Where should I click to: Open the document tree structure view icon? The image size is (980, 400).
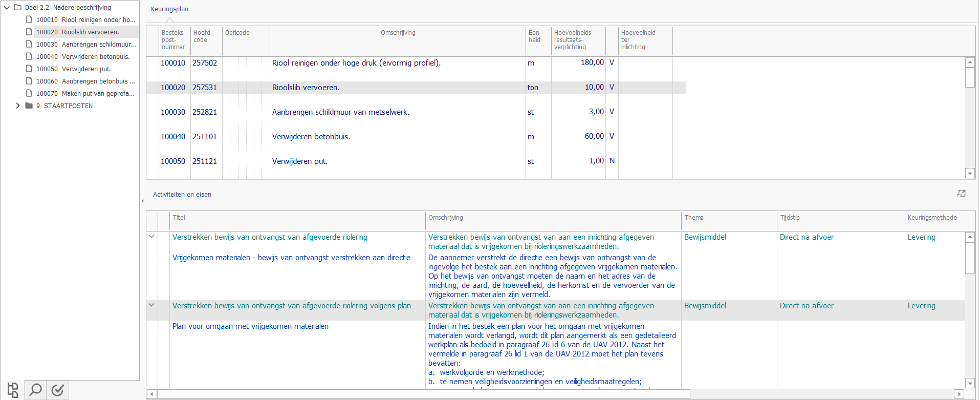[x=13, y=390]
